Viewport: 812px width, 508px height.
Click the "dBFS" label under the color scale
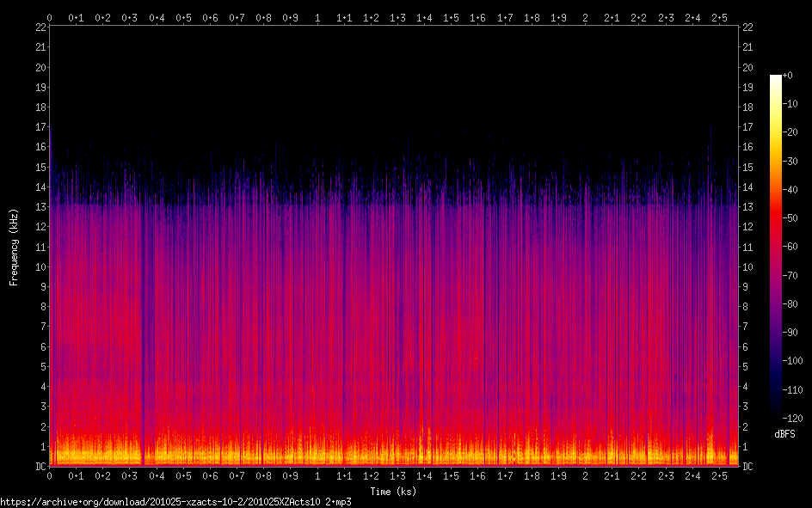[784, 434]
